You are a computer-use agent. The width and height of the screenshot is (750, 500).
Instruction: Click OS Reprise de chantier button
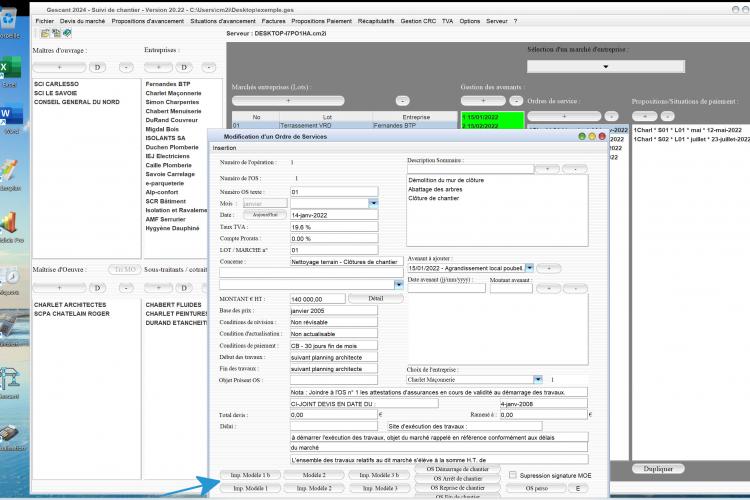pos(457,488)
